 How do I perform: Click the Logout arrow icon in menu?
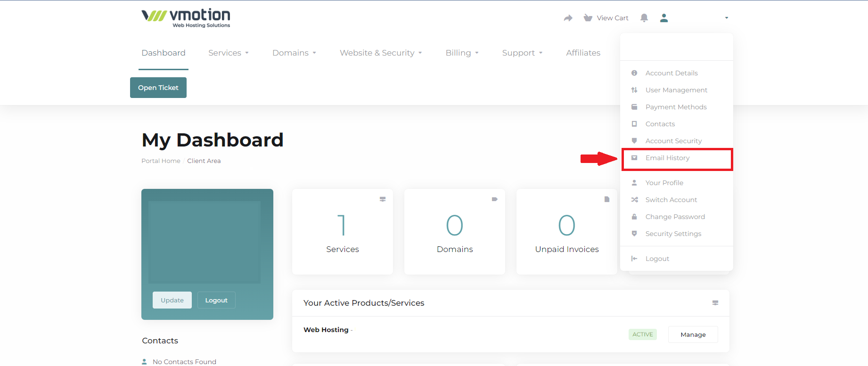coord(634,259)
